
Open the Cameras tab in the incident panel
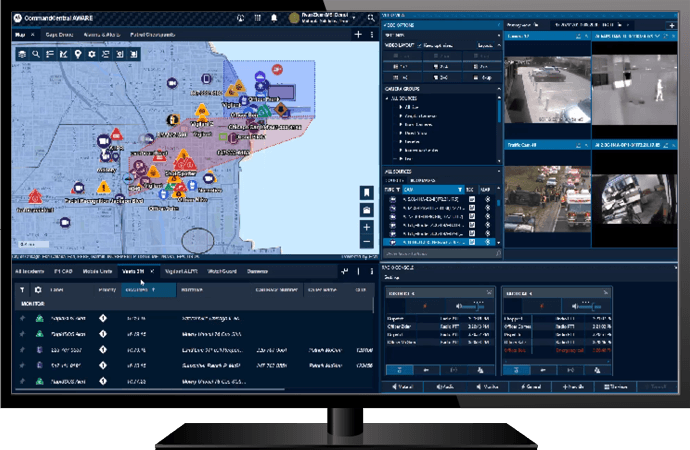click(x=257, y=271)
